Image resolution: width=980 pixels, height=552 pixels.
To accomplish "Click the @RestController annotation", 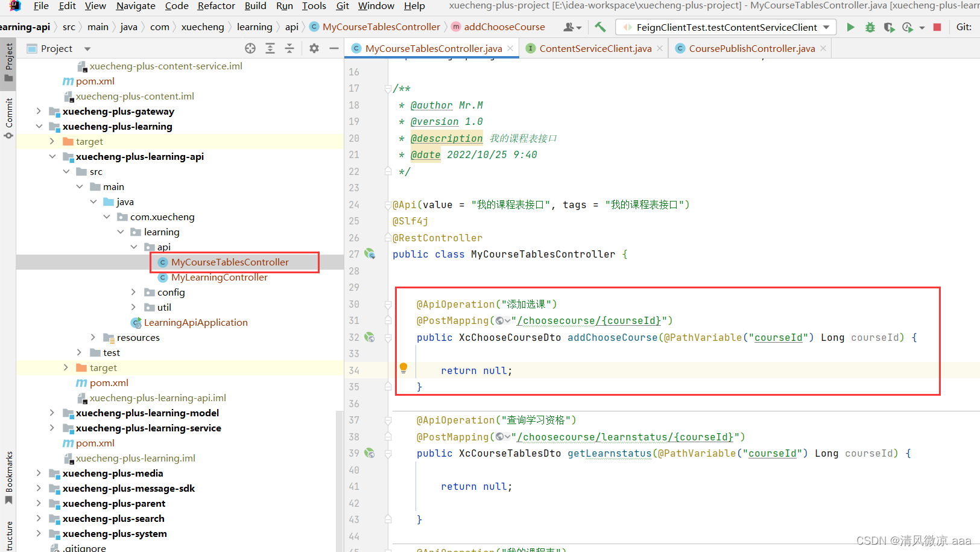I will point(437,238).
